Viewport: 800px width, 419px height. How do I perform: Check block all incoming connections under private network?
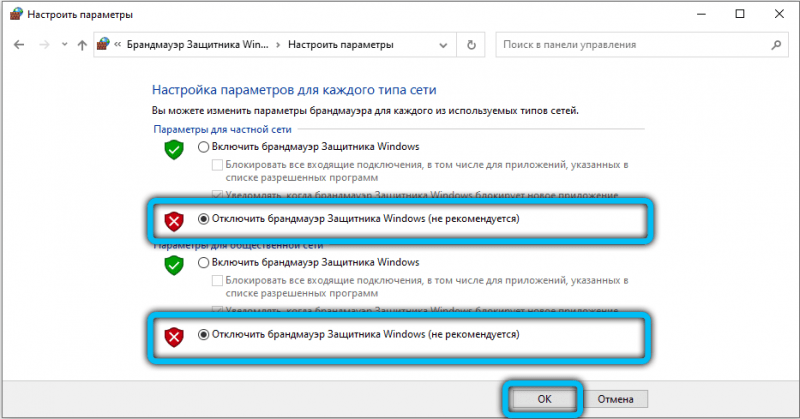[x=217, y=165]
